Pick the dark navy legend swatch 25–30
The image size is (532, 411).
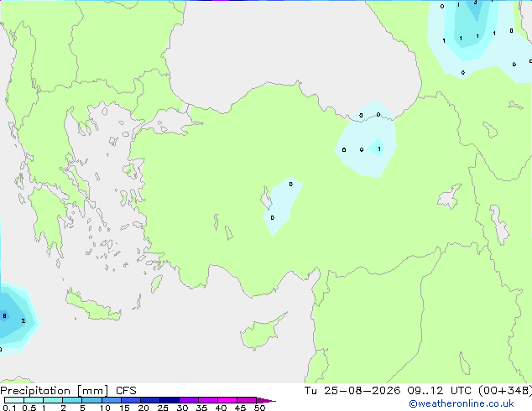point(170,400)
